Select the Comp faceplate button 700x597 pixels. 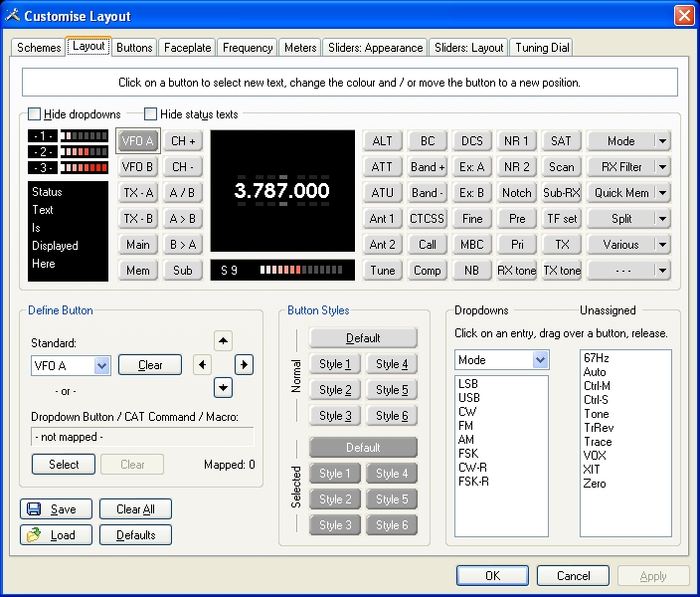(428, 271)
